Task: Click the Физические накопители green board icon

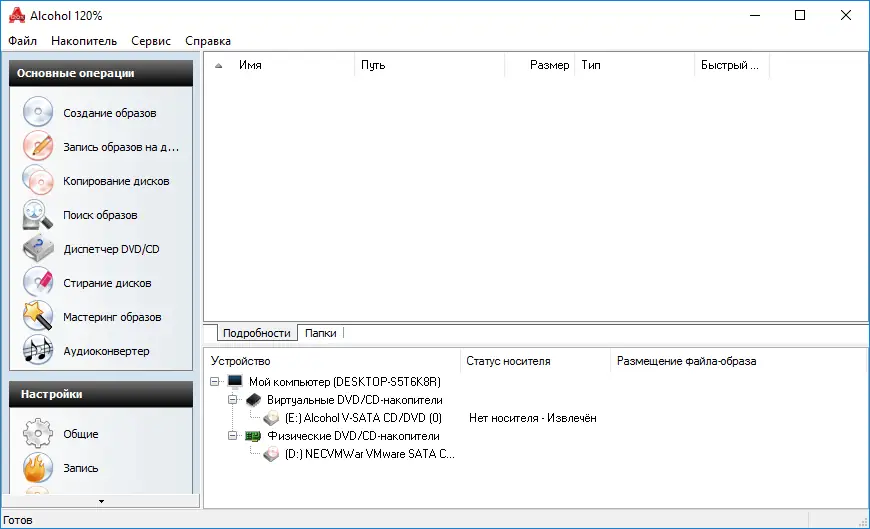Action: tap(254, 436)
